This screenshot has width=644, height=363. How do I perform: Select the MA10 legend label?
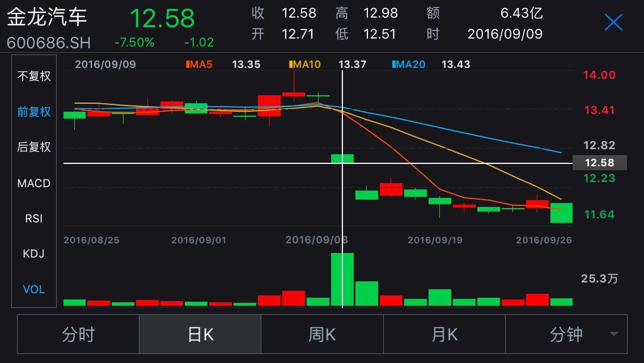point(305,64)
